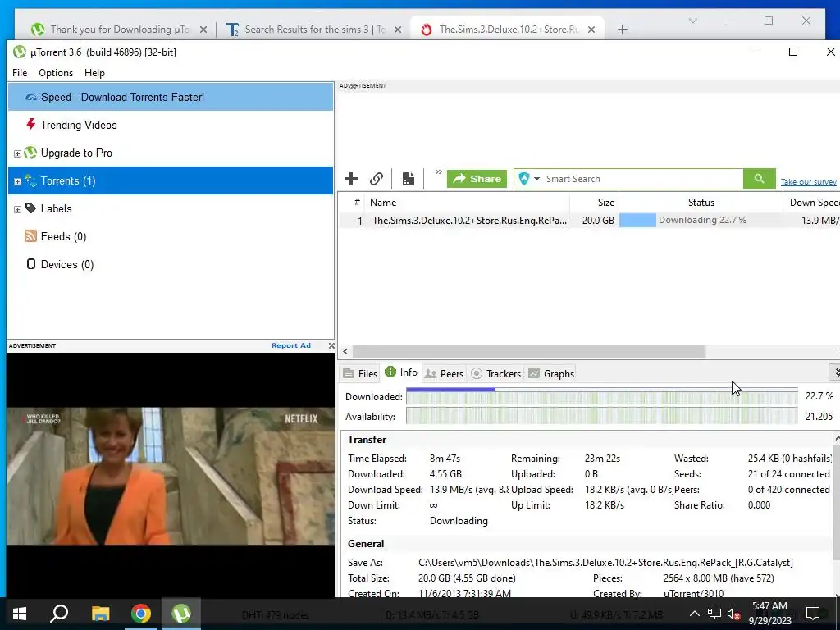This screenshot has height=630, width=840.
Task: Click the Add Torrent plus icon
Action: point(351,179)
